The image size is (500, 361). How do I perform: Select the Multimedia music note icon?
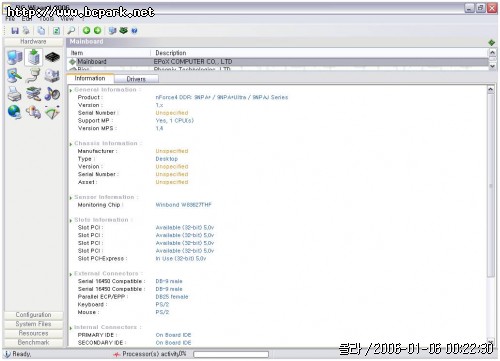pyautogui.click(x=52, y=94)
